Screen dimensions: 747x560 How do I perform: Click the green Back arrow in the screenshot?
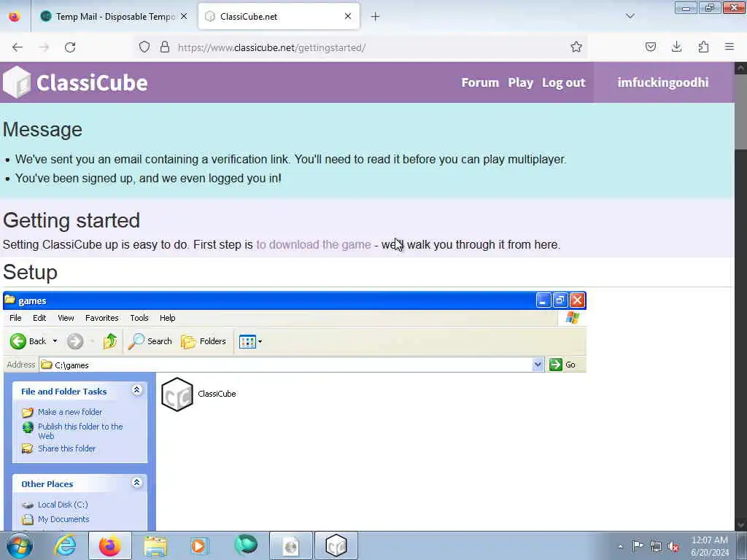[x=18, y=341]
